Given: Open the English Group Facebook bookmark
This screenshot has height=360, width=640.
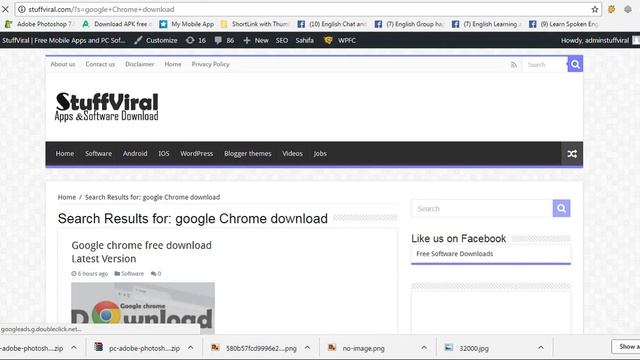Looking at the screenshot, I should click(409, 24).
